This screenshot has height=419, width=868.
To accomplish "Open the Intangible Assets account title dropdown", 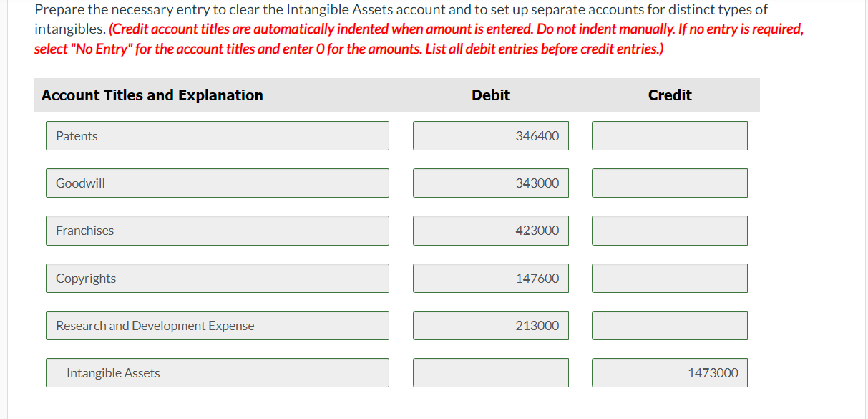I will click(217, 372).
